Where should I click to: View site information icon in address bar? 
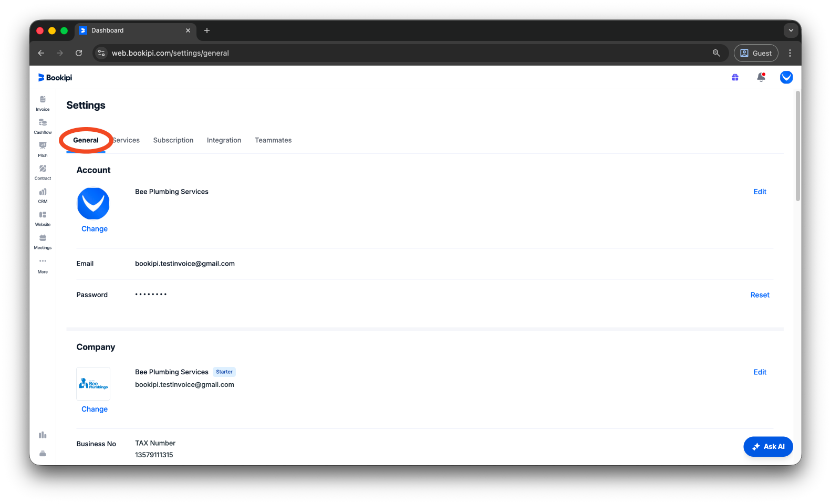[x=101, y=53]
